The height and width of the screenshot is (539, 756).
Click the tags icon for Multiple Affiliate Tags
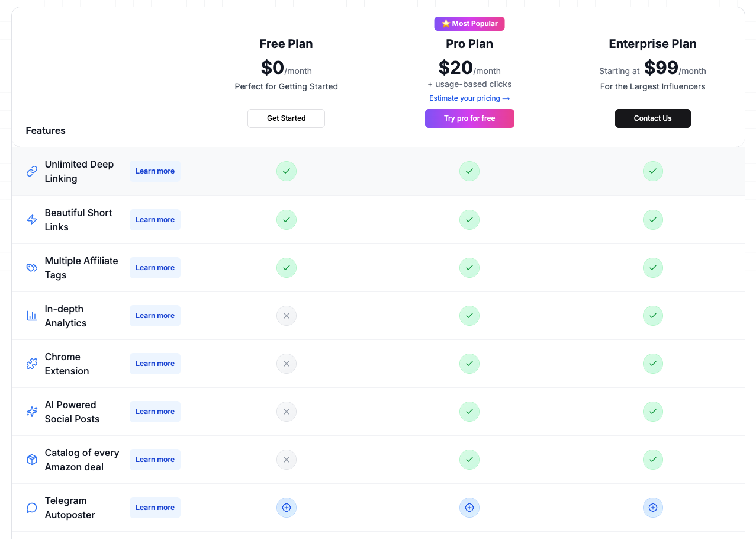pyautogui.click(x=32, y=268)
